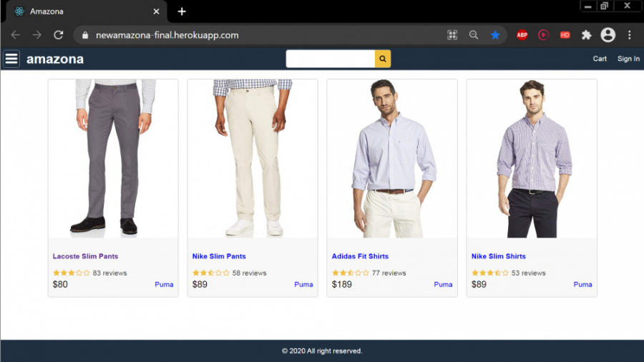Open the extensions puzzle icon
This screenshot has height=362, width=644.
586,35
